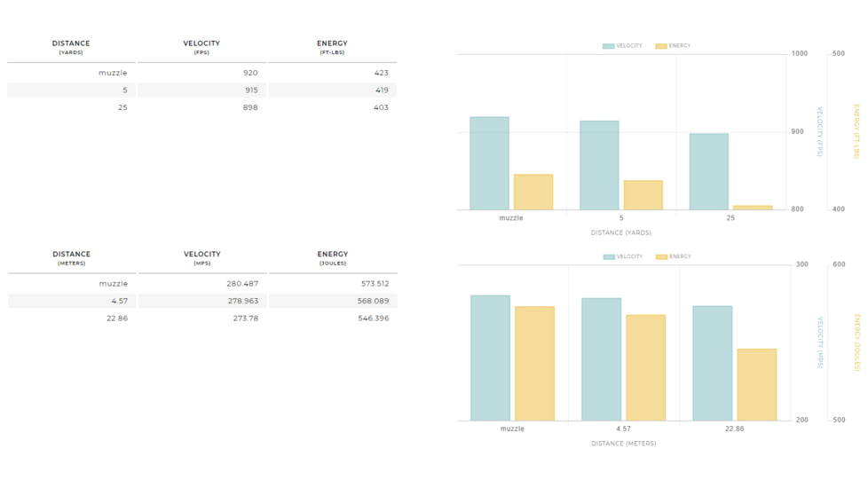Click the muzzle energy bar in yards chart
The height and width of the screenshot is (488, 868).
533,193
